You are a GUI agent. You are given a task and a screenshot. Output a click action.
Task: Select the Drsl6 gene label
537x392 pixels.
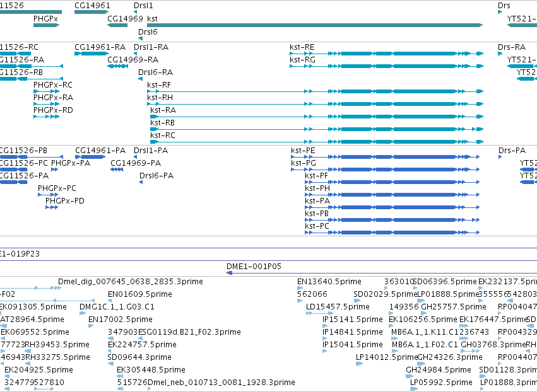(148, 32)
